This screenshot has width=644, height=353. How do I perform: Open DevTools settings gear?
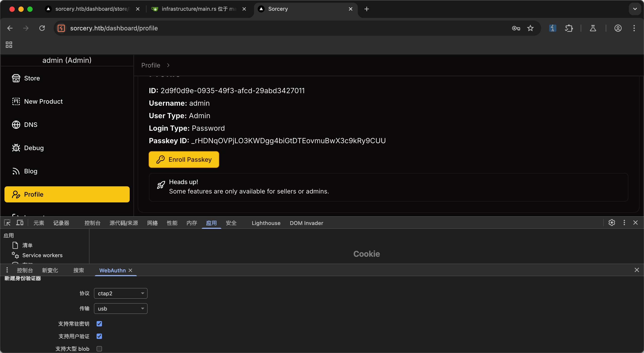point(612,223)
